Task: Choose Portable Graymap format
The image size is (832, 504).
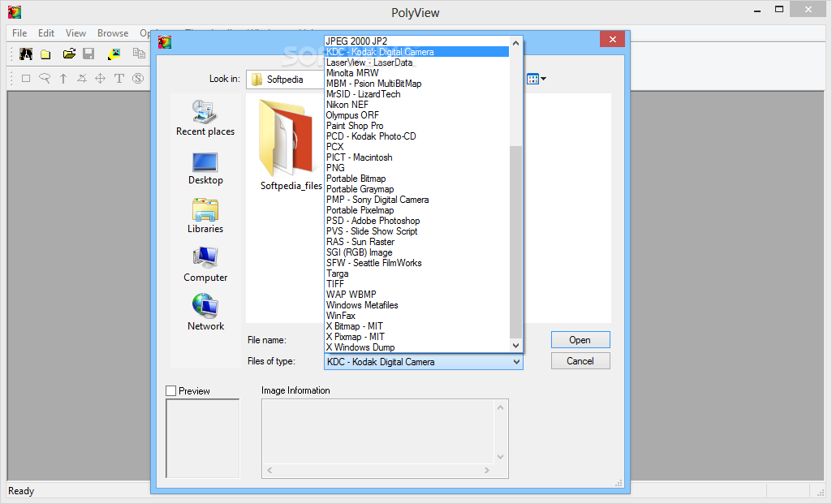Action: click(x=416, y=189)
